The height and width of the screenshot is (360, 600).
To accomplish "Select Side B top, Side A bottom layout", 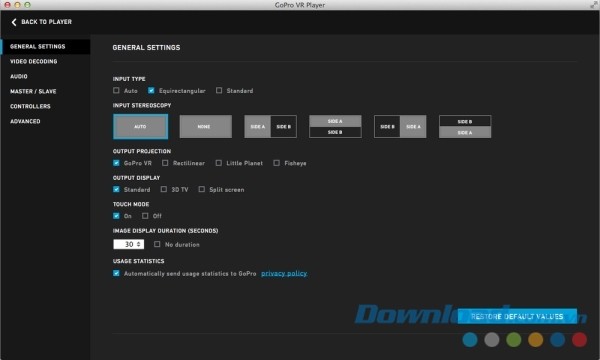I will click(x=465, y=127).
